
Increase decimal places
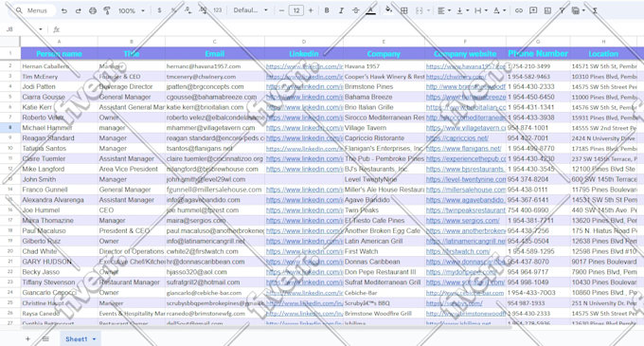[203, 10]
